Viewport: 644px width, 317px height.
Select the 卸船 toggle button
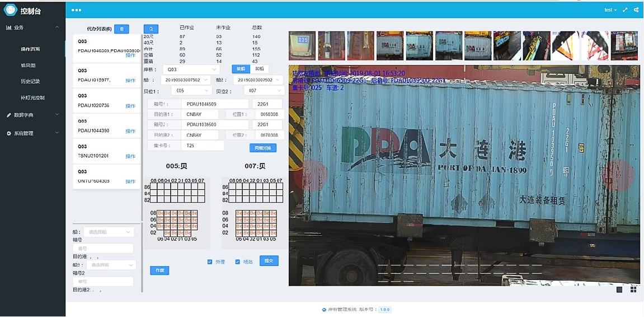coord(260,69)
